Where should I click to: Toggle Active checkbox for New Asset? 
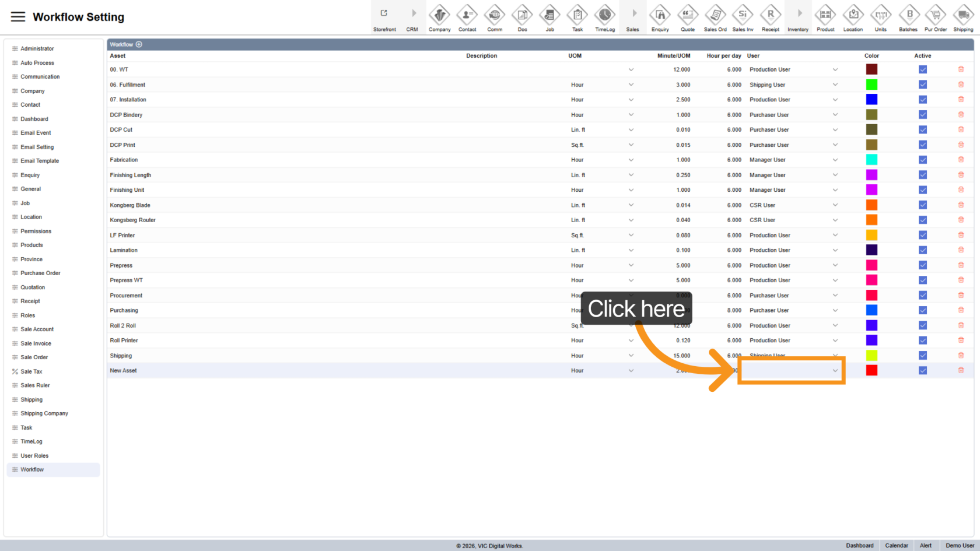tap(923, 370)
